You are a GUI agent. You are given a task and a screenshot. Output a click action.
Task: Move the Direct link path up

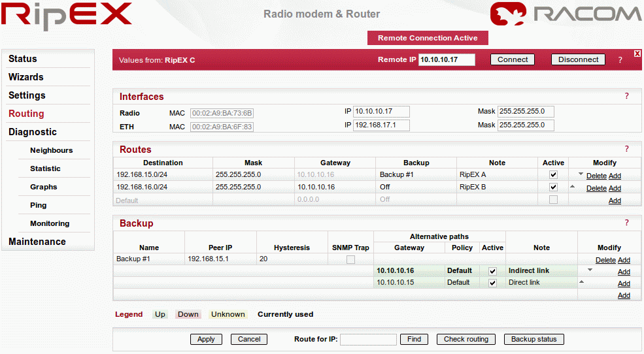coord(582,282)
